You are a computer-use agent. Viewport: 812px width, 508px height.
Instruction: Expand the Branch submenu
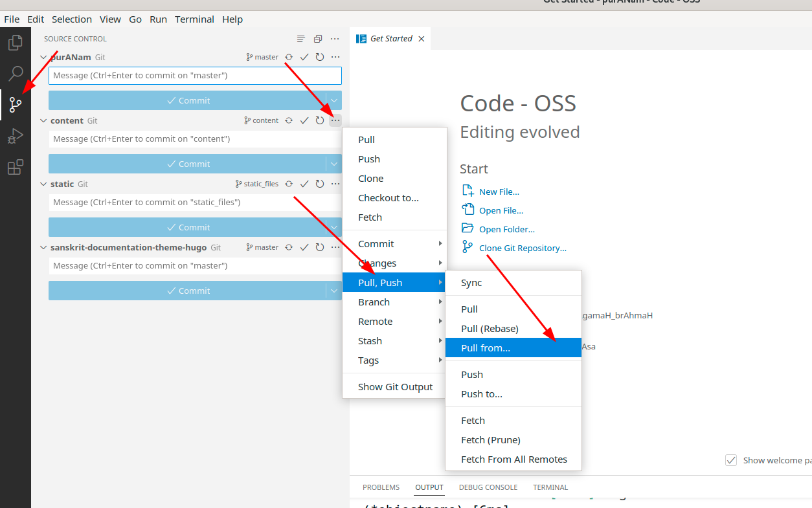pyautogui.click(x=394, y=302)
